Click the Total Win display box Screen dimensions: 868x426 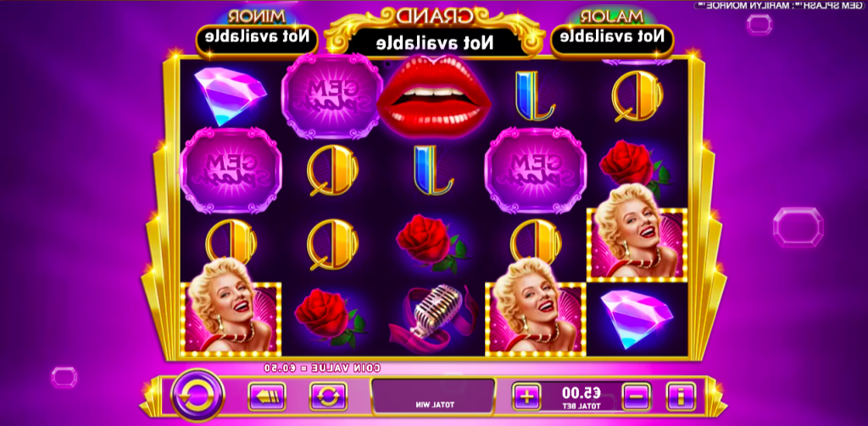point(433,396)
